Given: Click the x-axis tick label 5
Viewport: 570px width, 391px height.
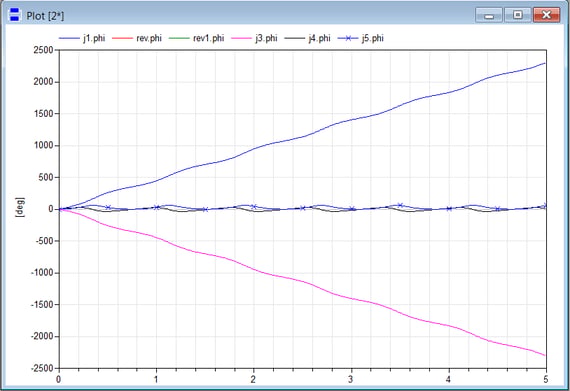Looking at the screenshot, I should tap(546, 379).
